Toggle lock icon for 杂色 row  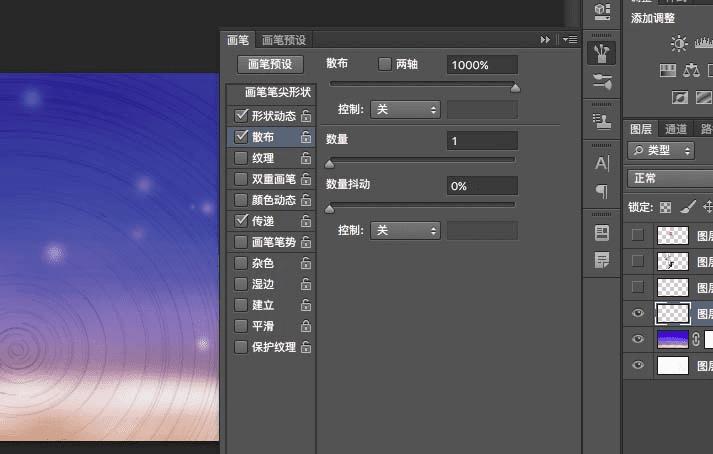[306, 263]
